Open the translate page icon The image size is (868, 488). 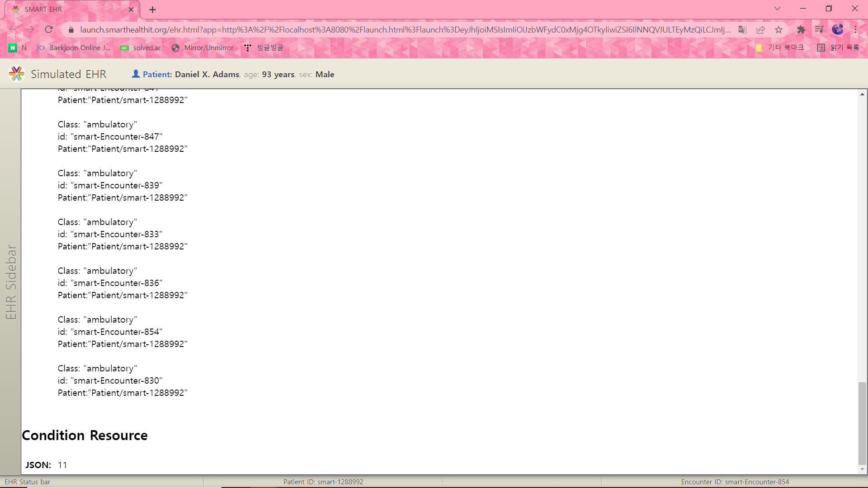click(x=742, y=30)
